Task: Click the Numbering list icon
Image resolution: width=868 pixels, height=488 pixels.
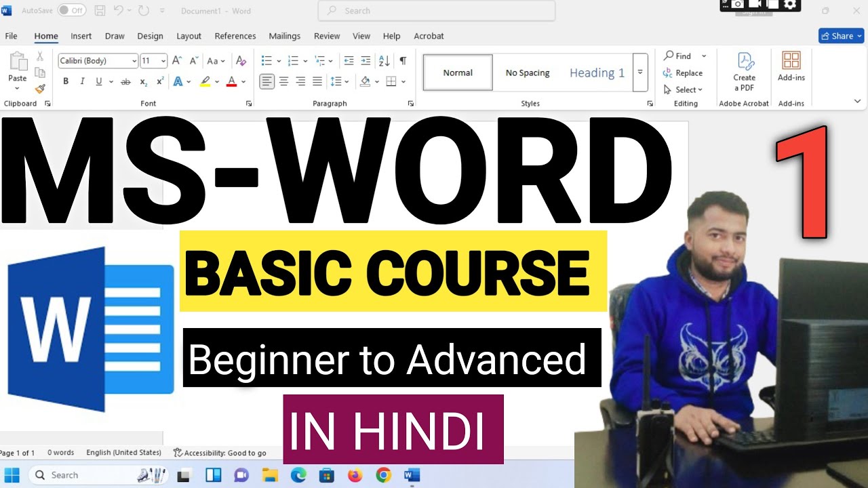Action: click(293, 61)
